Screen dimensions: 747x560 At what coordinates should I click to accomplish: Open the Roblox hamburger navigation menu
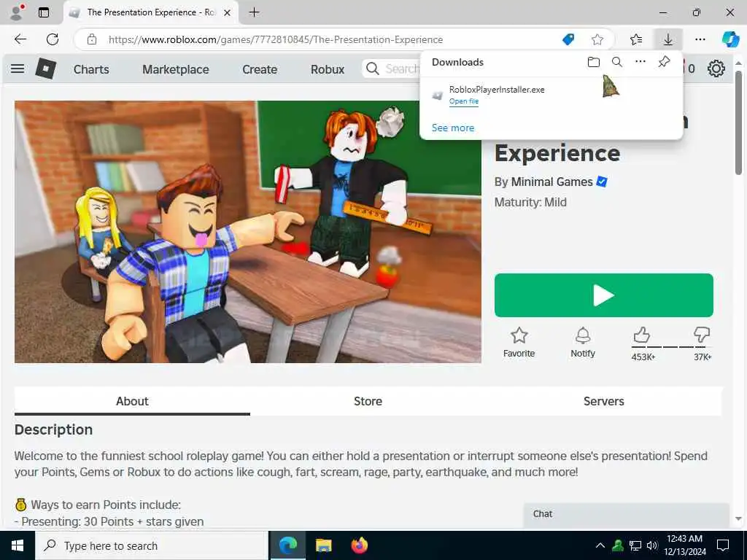click(18, 69)
